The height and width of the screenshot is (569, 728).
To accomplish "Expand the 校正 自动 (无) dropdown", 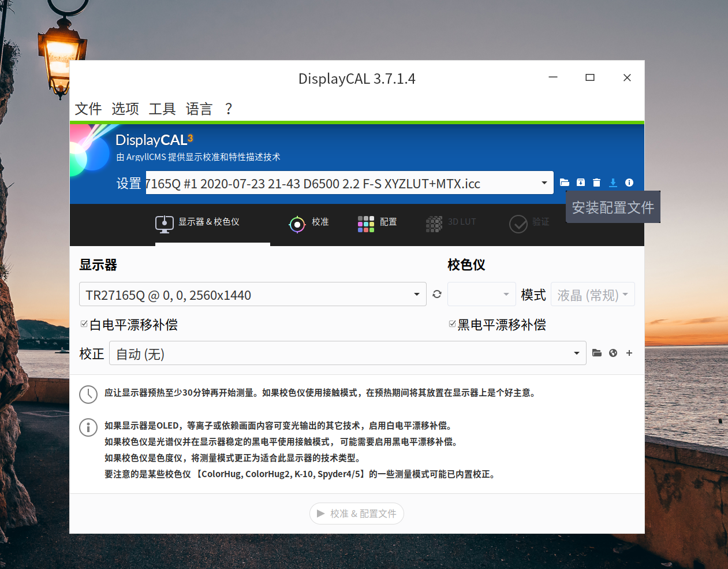I will (576, 354).
